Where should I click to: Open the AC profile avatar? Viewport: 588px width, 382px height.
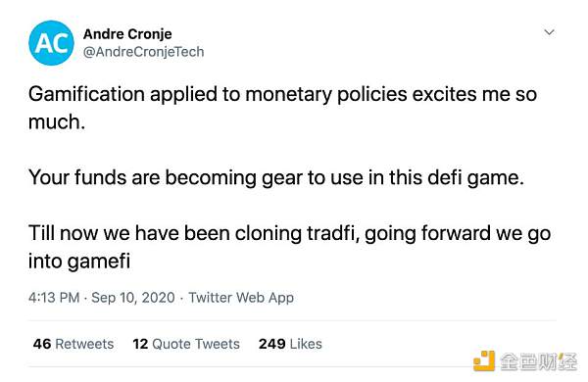(51, 43)
